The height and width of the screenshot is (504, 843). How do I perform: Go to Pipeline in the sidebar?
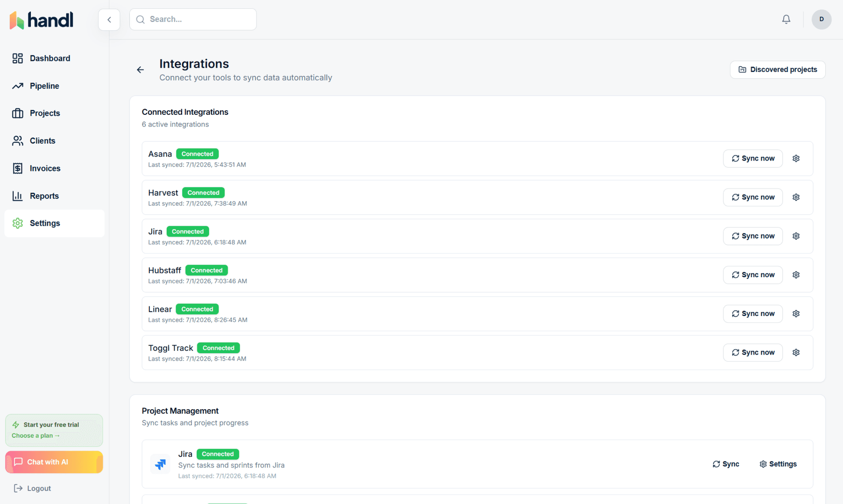[55, 86]
